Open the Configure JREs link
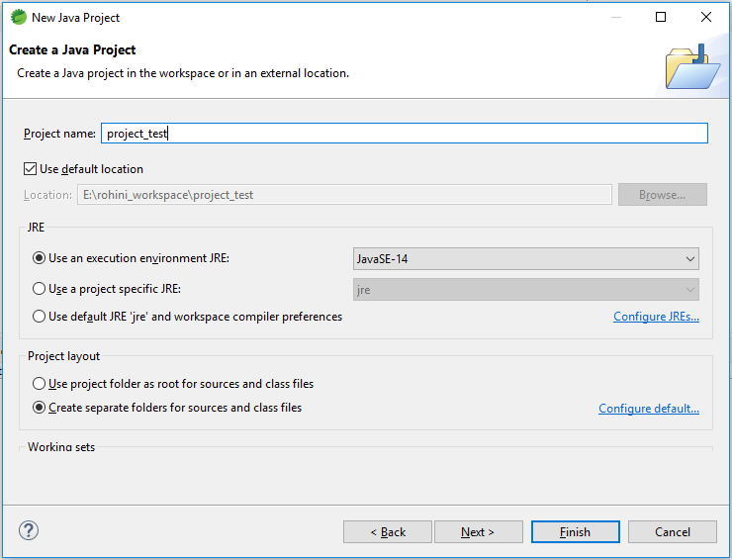732x560 pixels. [x=656, y=317]
